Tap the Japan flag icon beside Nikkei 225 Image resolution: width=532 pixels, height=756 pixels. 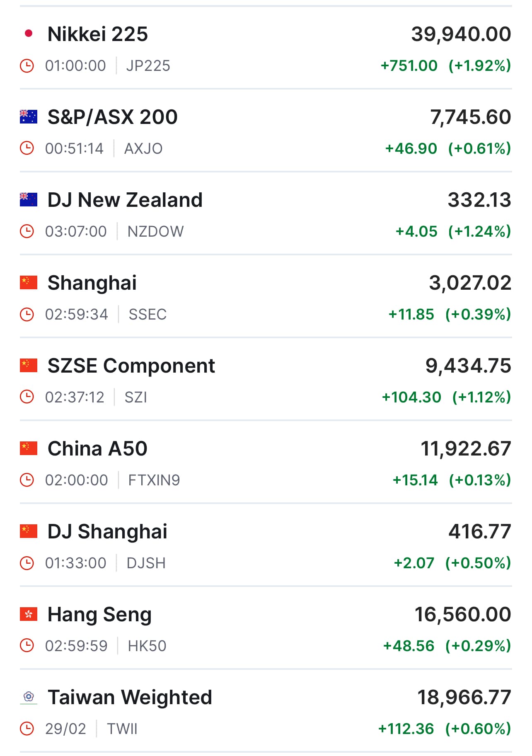[29, 34]
